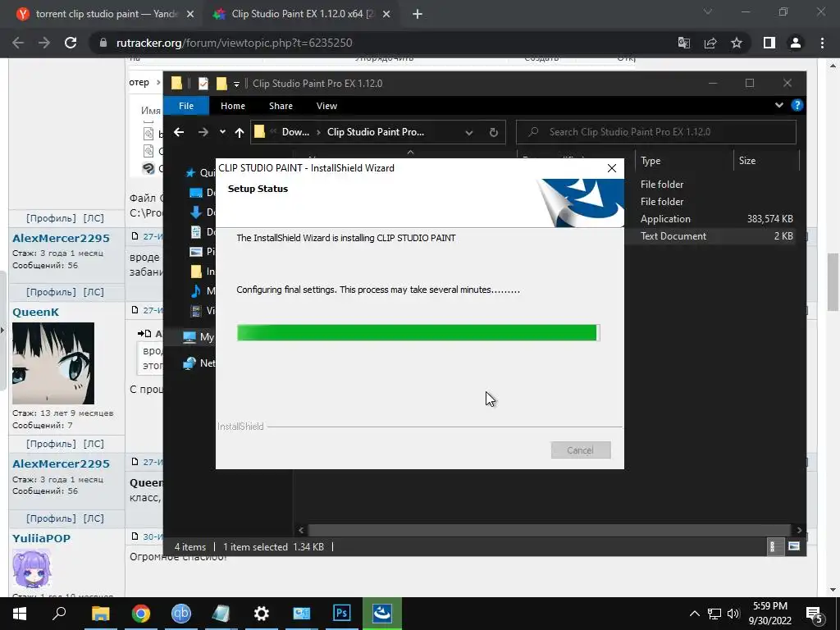Bookmark this page with star icon
The image size is (840, 630).
pyautogui.click(x=737, y=43)
